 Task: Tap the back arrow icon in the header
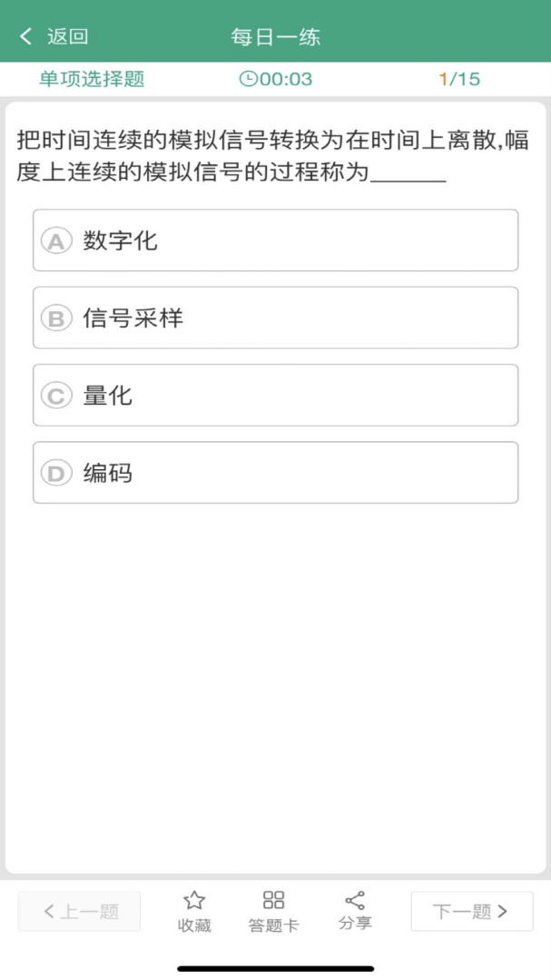pos(25,34)
